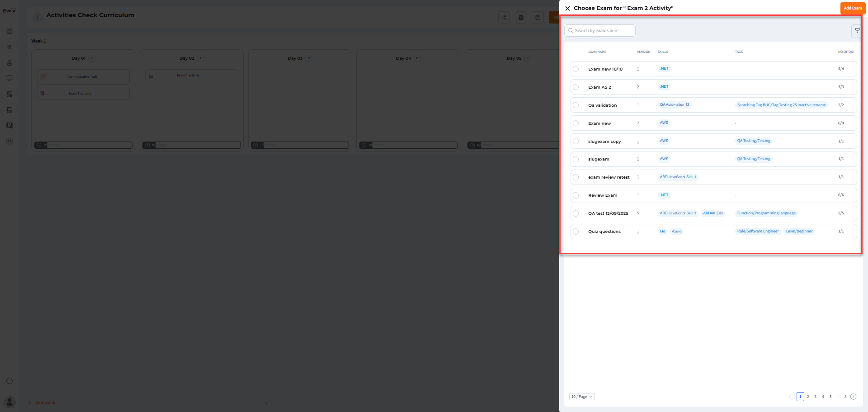Viewport: 868px width, 412px height.
Task: Focus the Search by exams here field
Action: (600, 31)
